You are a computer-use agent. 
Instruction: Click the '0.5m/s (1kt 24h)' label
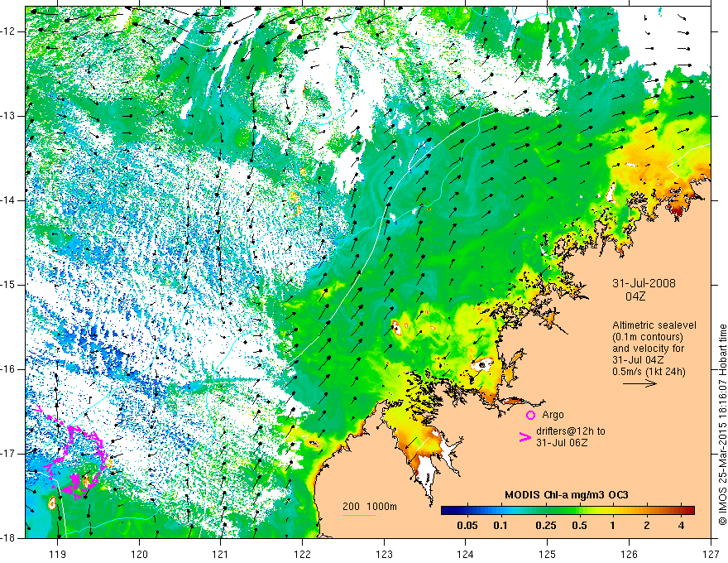[x=649, y=371]
